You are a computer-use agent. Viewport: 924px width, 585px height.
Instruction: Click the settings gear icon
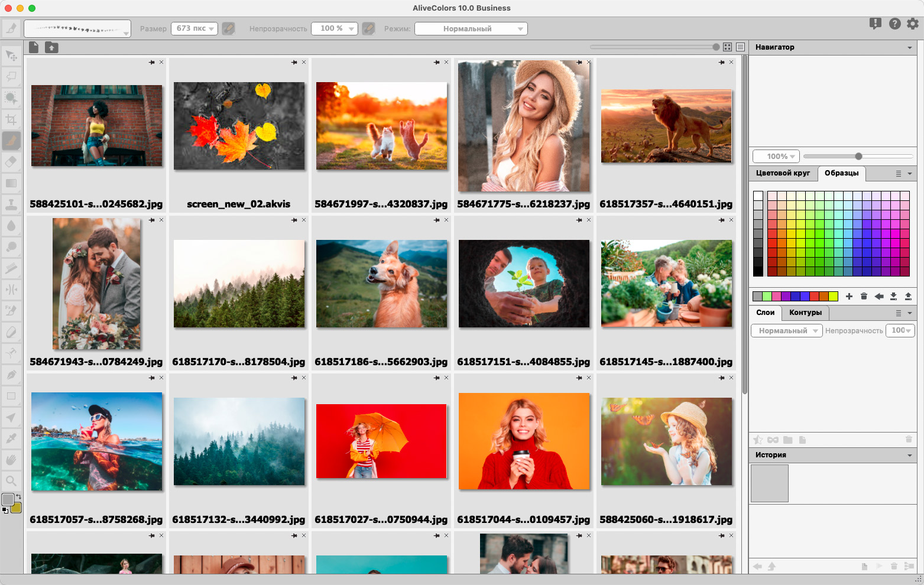(x=913, y=24)
